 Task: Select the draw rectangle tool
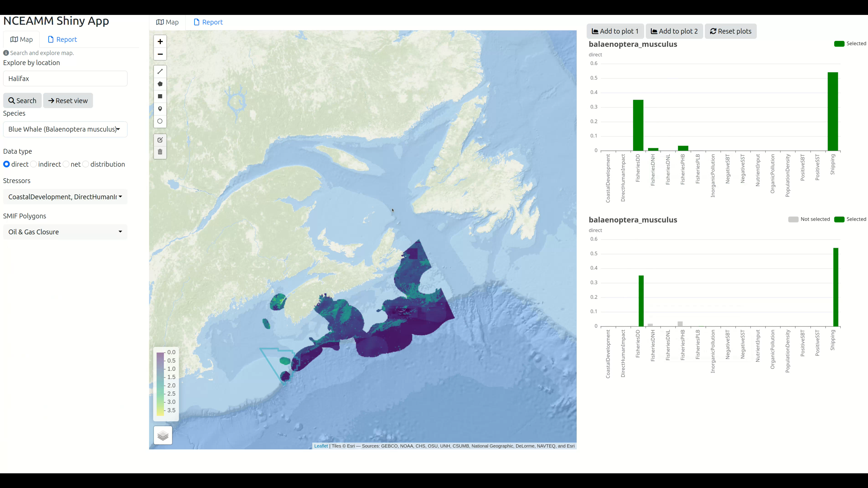click(160, 96)
